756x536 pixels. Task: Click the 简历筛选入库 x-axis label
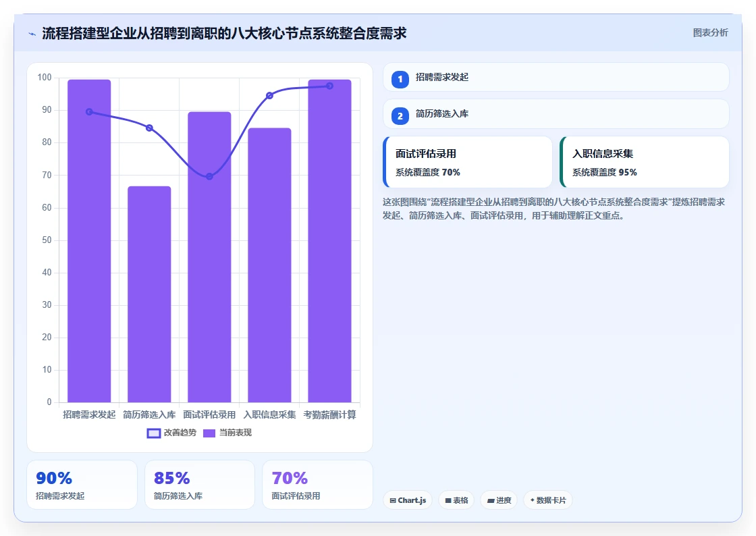point(149,414)
